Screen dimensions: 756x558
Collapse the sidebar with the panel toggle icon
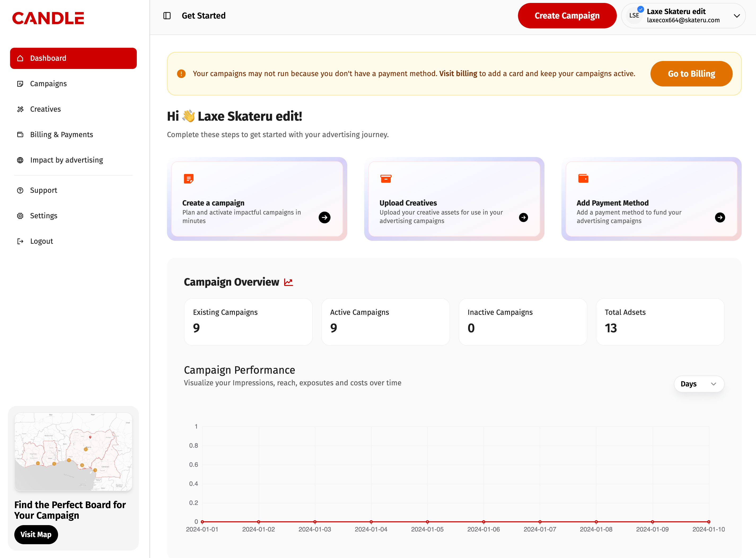pyautogui.click(x=167, y=16)
